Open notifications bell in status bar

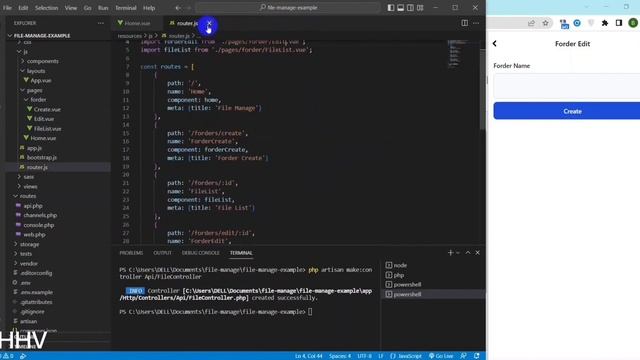coord(476,356)
